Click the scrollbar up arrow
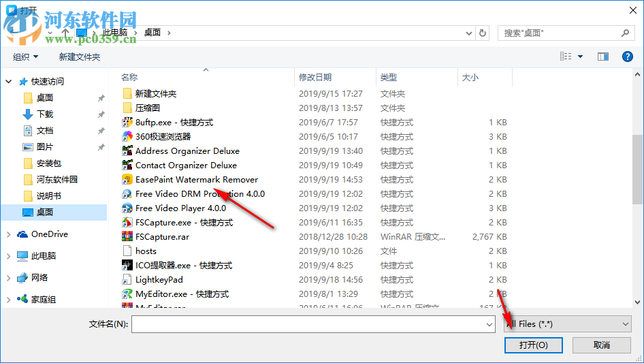This screenshot has width=644, height=363. pos(637,74)
